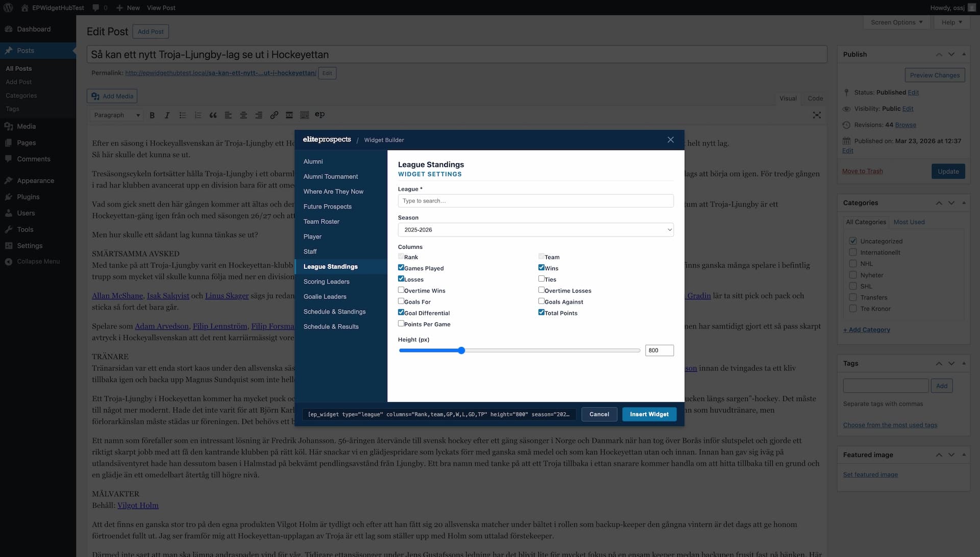The width and height of the screenshot is (980, 557).
Task: Collapse the Tags box toggle arrow
Action: click(964, 364)
